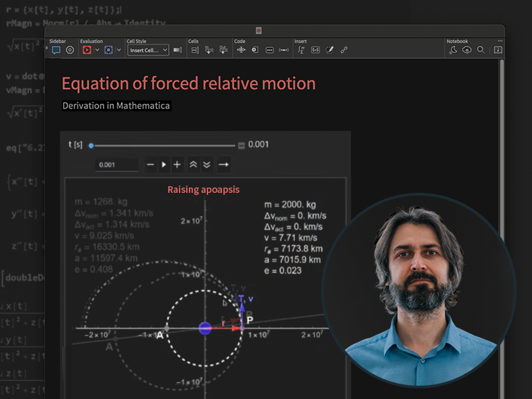Click the cloud publish icon
Image resolution: width=532 pixels, height=399 pixels.
(467, 51)
